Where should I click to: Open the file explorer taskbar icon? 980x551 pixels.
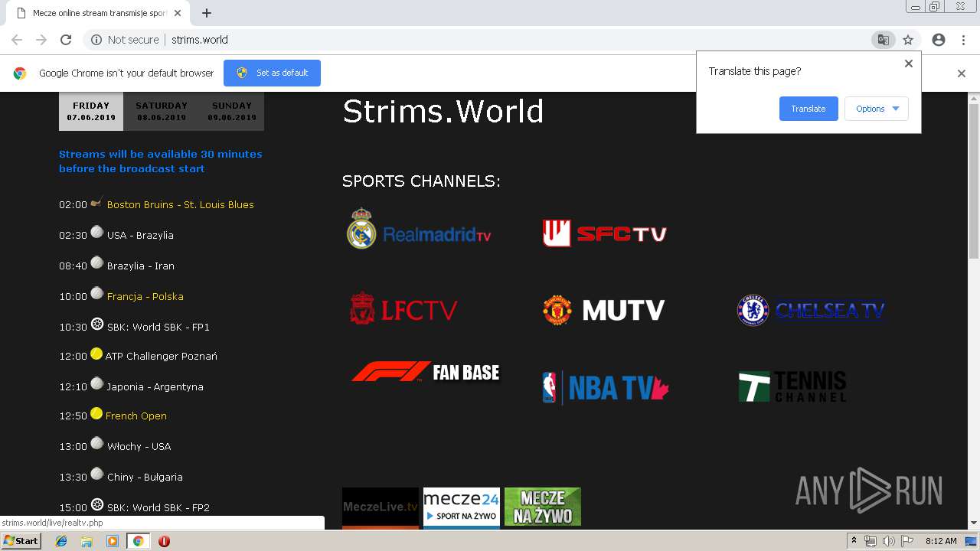[x=87, y=541]
